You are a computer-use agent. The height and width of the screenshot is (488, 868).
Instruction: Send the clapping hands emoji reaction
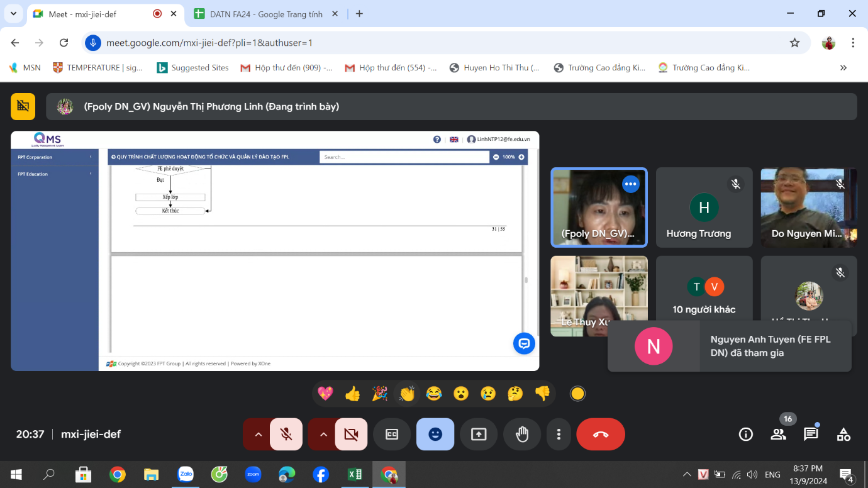coord(407,394)
